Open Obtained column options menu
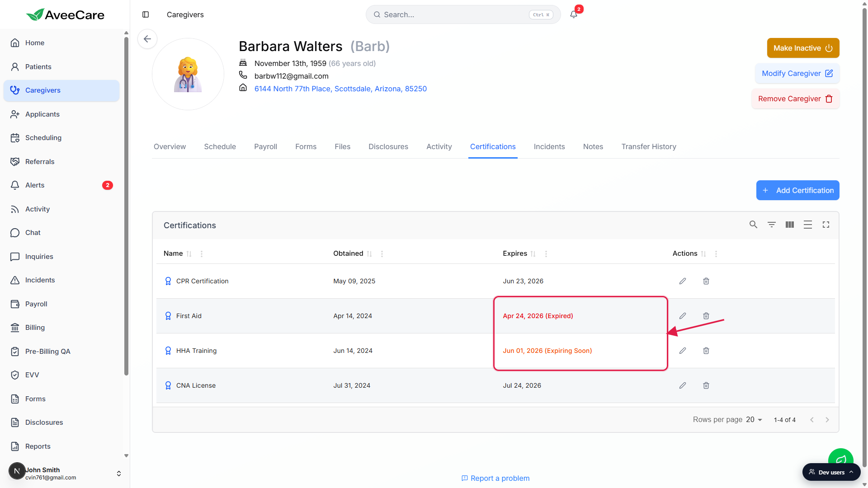This screenshot has width=868, height=488. [382, 254]
